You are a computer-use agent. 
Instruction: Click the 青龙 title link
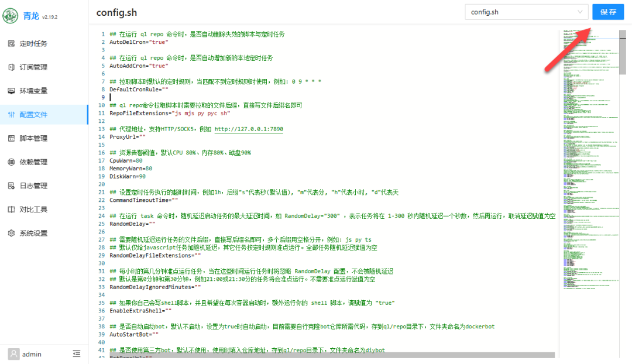click(31, 16)
